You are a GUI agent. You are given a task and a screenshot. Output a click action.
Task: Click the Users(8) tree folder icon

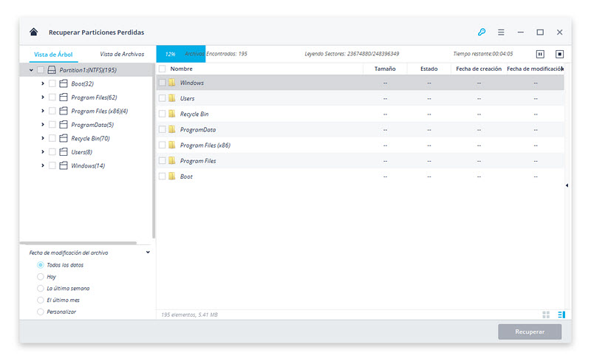coord(64,152)
